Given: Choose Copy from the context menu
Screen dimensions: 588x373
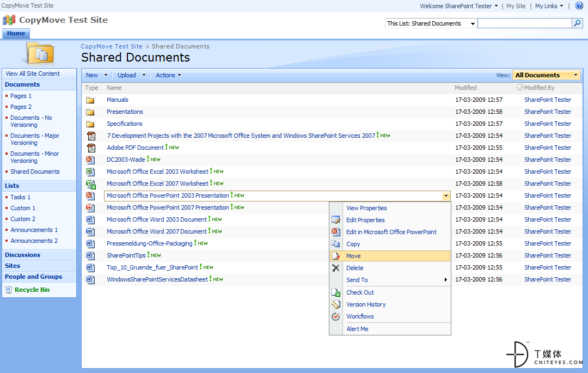Looking at the screenshot, I should 390,244.
